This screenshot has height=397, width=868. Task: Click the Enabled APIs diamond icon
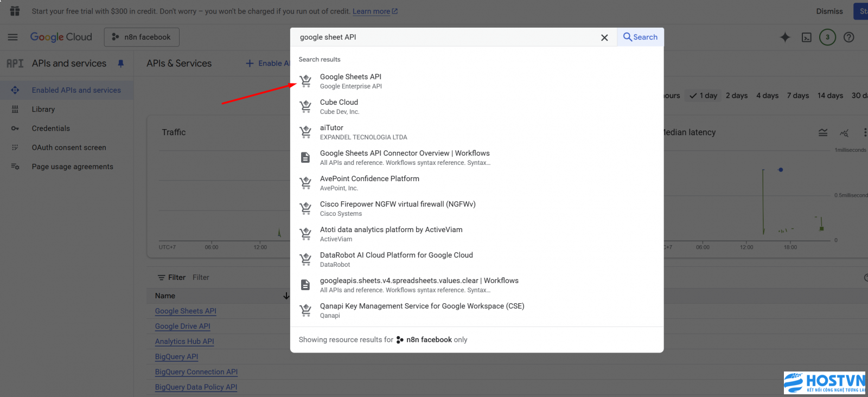[x=15, y=90]
